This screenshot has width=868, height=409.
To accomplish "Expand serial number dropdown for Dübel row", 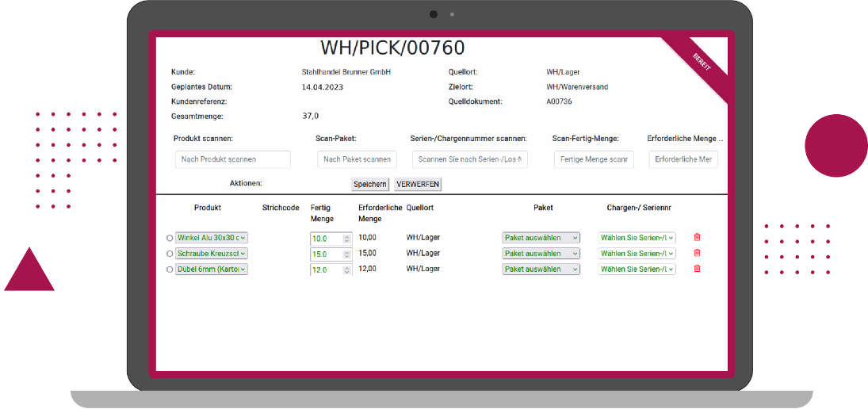I will point(637,269).
